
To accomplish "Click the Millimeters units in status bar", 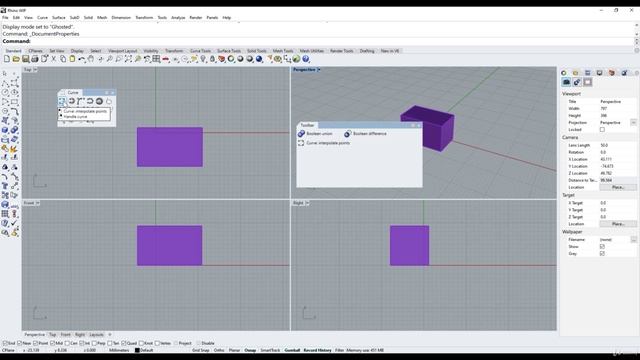I will pos(119,350).
